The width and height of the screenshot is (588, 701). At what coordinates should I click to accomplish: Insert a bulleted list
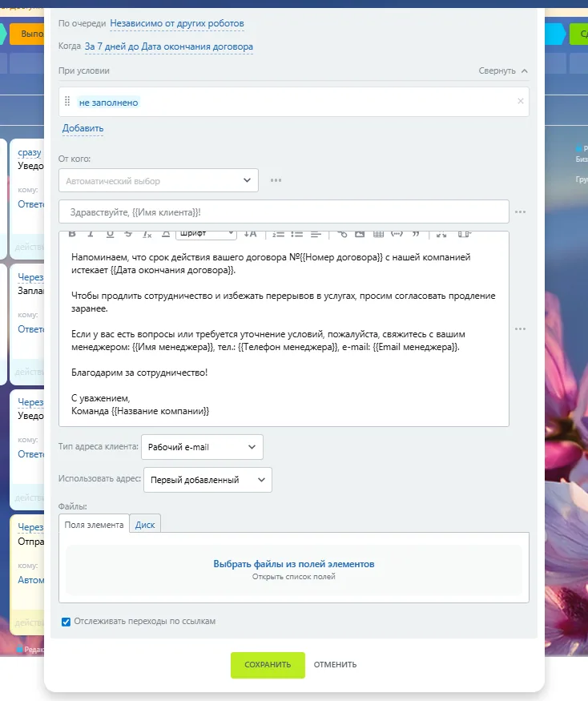[x=297, y=234]
